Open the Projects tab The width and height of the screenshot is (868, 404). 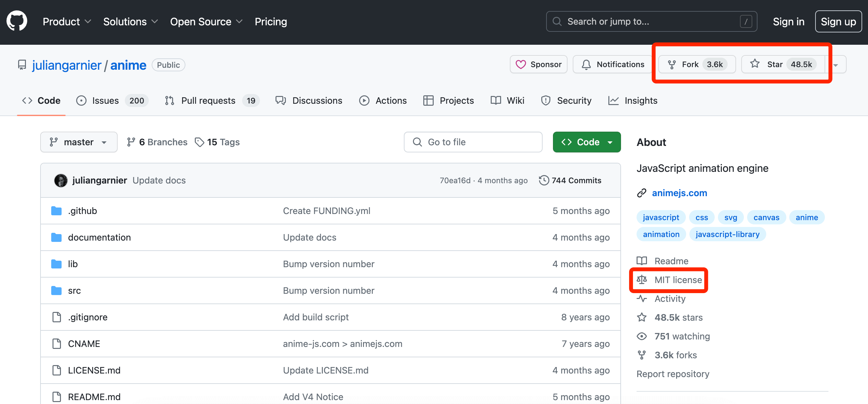coord(449,101)
